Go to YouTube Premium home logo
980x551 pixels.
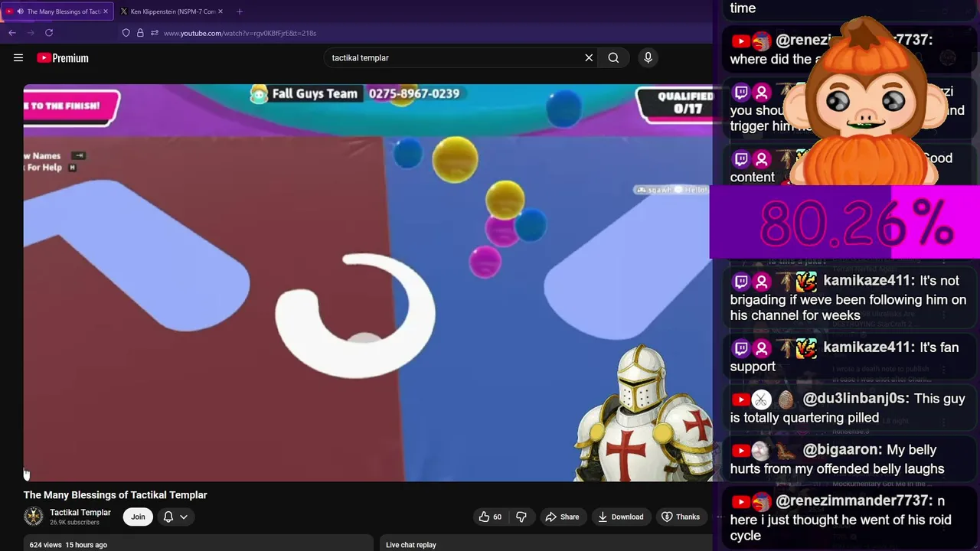pos(63,57)
